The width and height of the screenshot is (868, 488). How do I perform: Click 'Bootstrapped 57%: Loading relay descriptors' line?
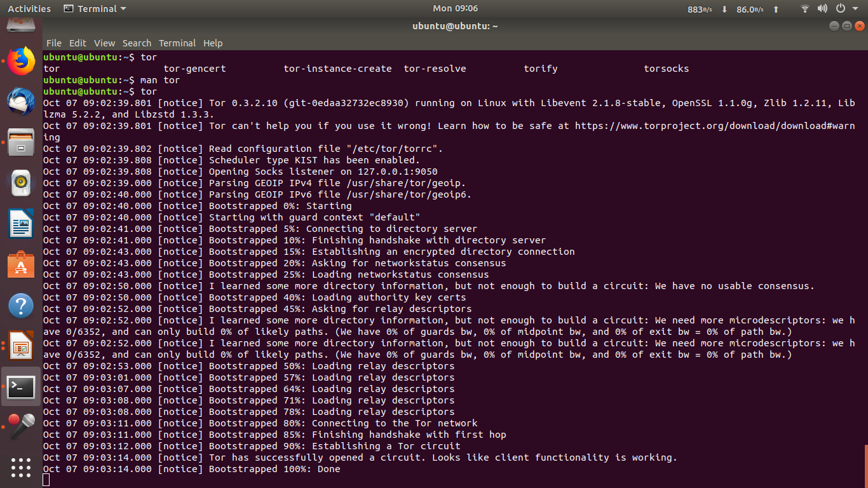coord(332,377)
